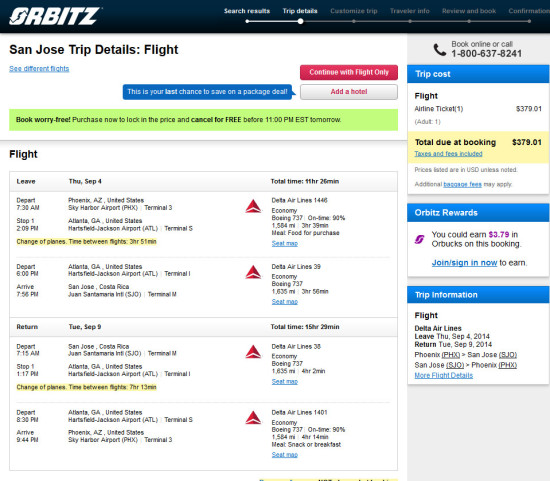Open More Flight Details link

coord(444,375)
